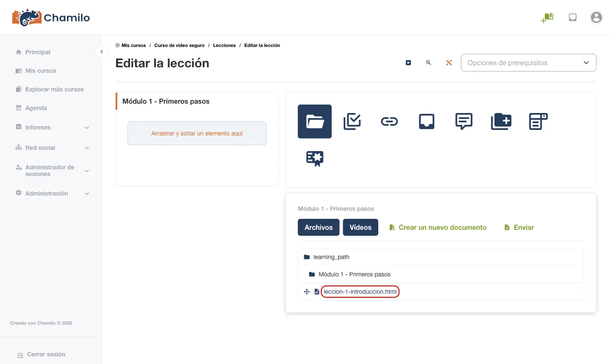Select the assignments inbox resource icon
Screen dimensions: 610x364
point(427,121)
